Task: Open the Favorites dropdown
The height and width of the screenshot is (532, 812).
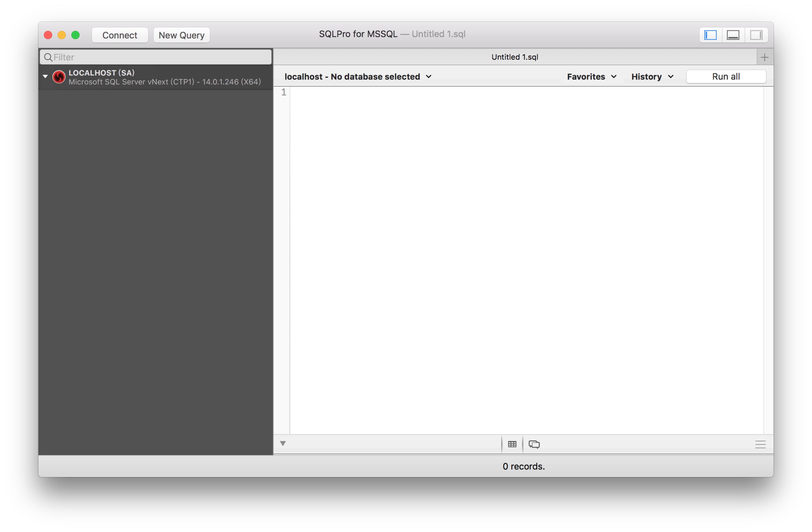Action: coord(591,77)
